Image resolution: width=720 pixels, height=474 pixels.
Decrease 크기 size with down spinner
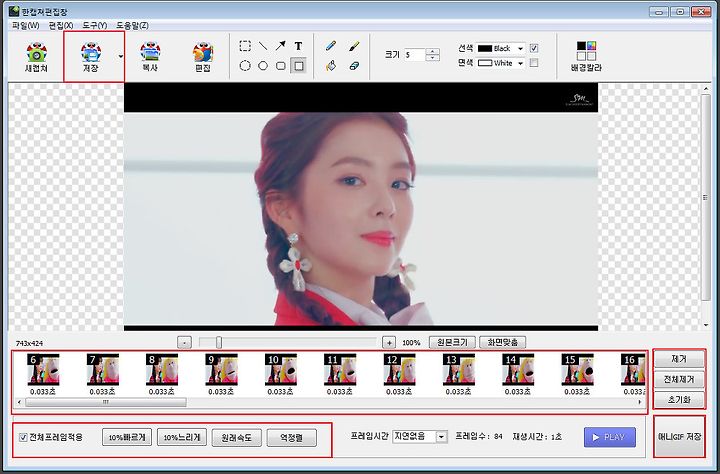(433, 58)
